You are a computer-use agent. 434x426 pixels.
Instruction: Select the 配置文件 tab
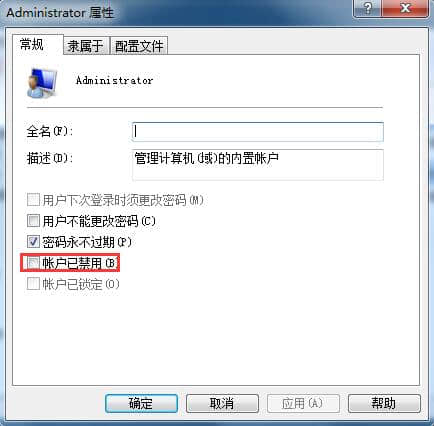[x=139, y=46]
